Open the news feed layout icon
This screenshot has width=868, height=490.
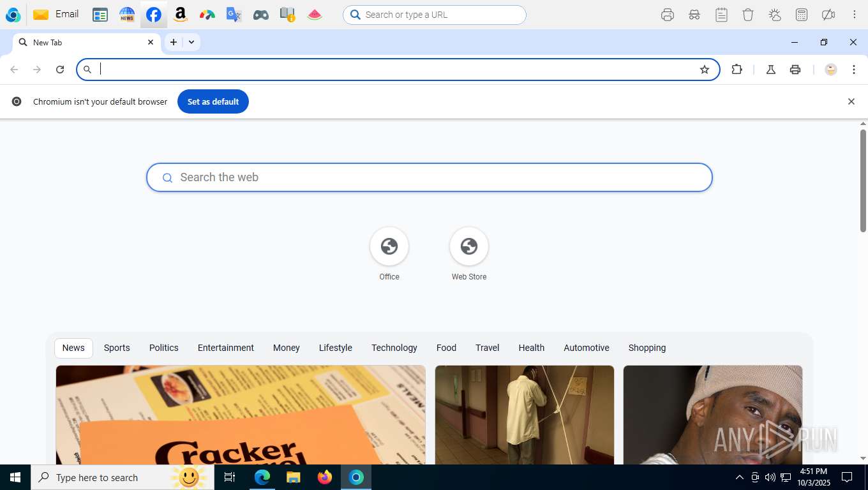click(100, 14)
